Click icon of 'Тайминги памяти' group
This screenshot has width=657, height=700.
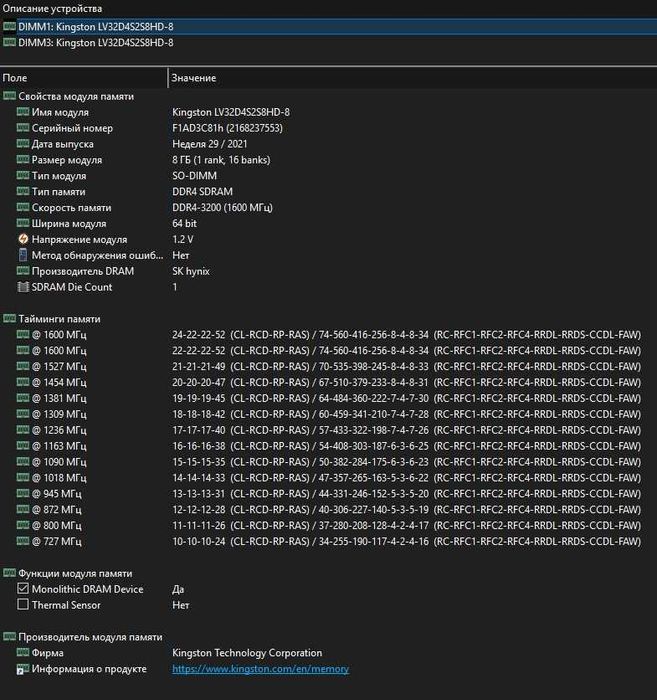9,318
